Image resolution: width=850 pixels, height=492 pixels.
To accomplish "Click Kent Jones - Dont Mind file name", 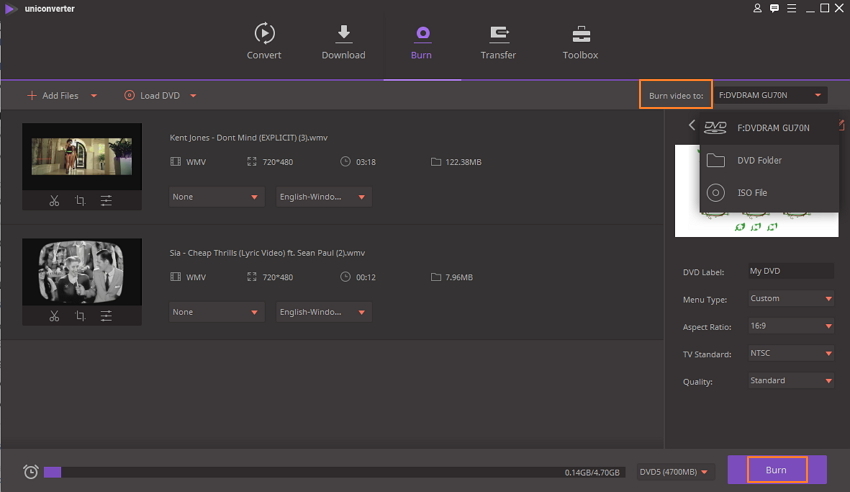I will pos(248,138).
